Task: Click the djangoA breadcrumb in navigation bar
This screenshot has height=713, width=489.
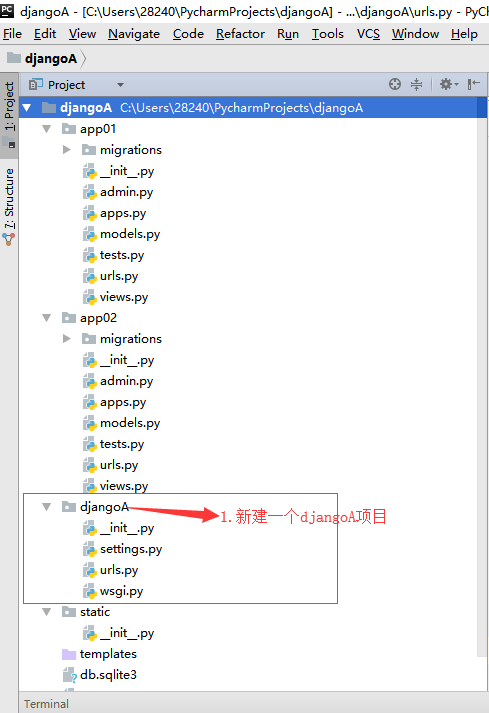Action: [50, 58]
